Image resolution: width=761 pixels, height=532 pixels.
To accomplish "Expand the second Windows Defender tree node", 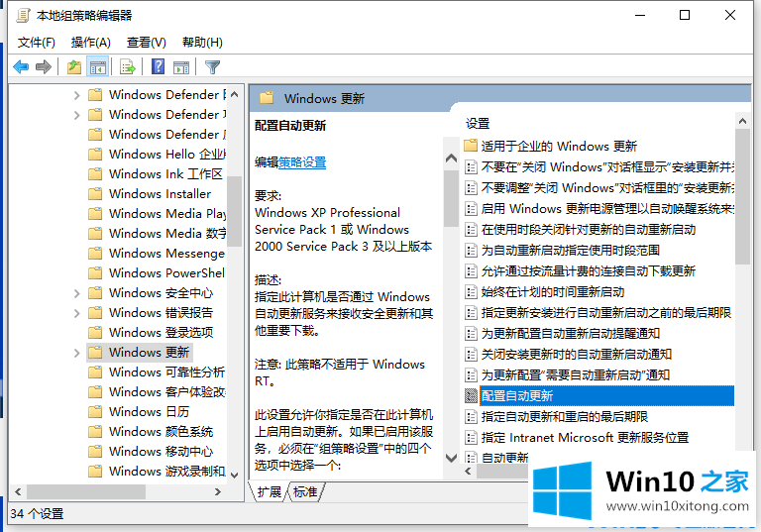I will pyautogui.click(x=76, y=115).
